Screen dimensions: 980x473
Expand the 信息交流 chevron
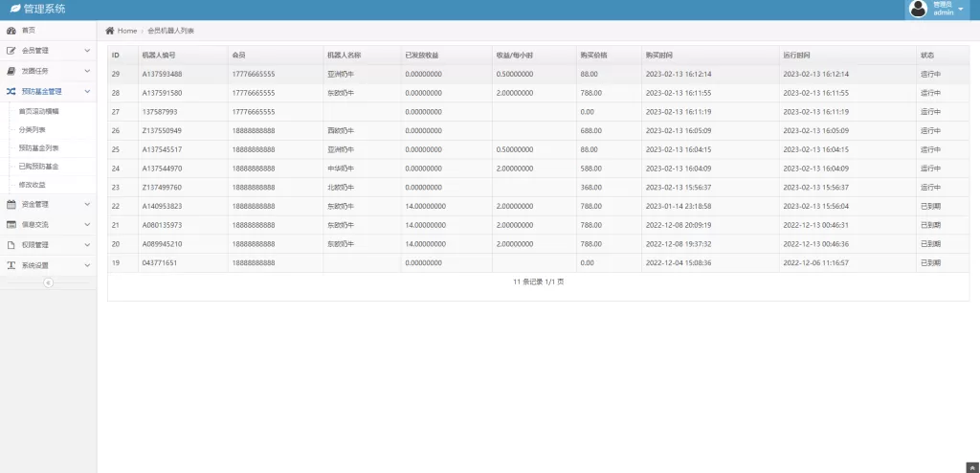[x=87, y=224]
